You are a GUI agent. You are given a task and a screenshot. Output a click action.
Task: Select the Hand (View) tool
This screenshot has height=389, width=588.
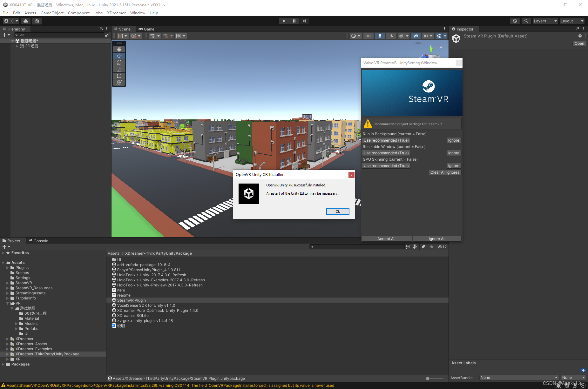coord(119,49)
